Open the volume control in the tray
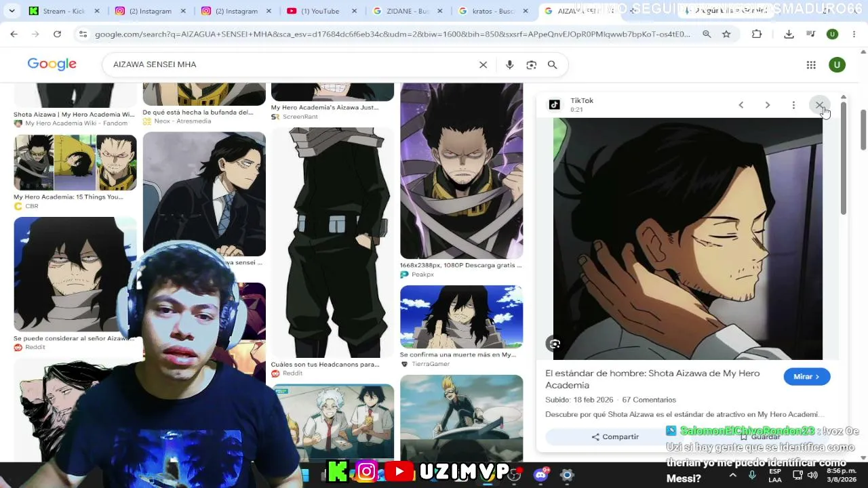 tap(812, 475)
